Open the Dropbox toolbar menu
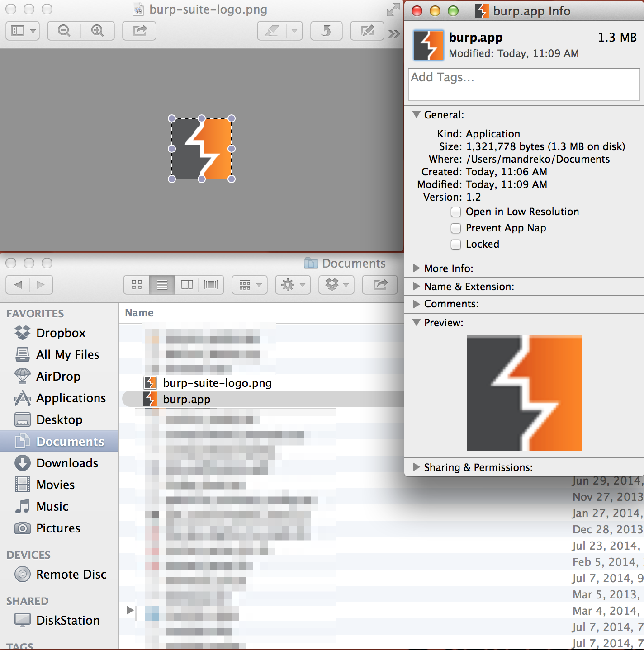 click(336, 285)
